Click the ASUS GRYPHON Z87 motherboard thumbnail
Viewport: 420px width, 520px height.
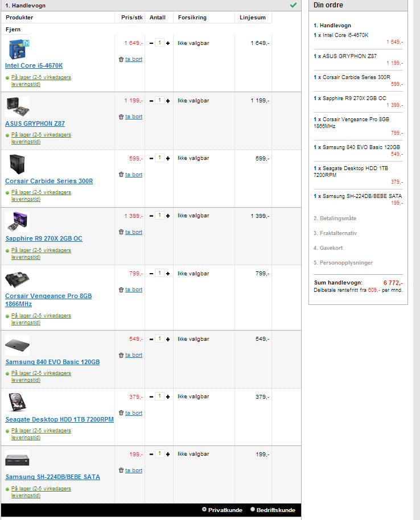(x=18, y=106)
